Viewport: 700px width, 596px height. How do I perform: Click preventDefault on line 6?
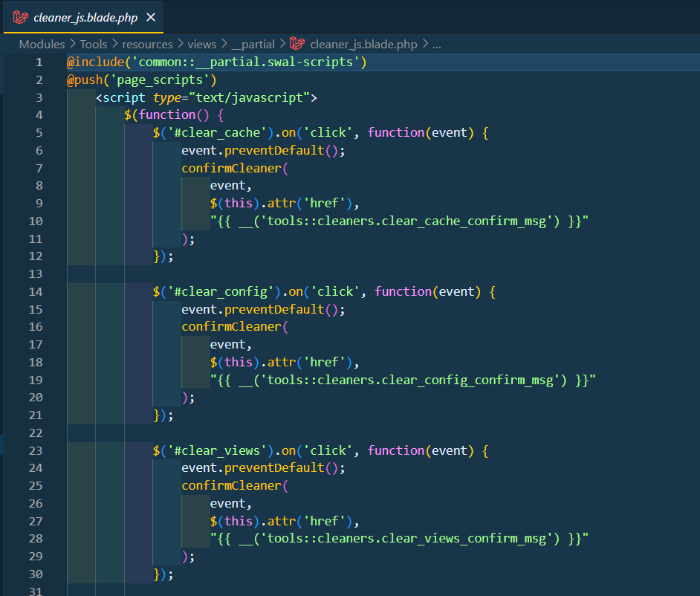pyautogui.click(x=274, y=150)
